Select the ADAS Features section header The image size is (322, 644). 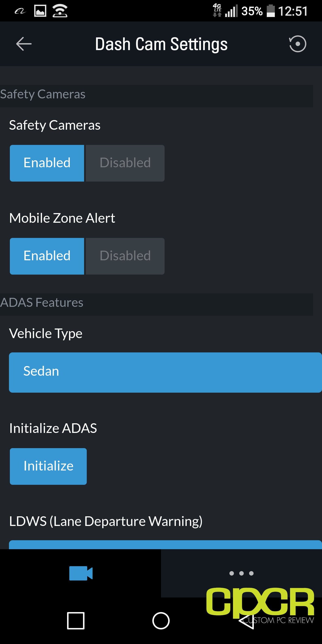157,304
